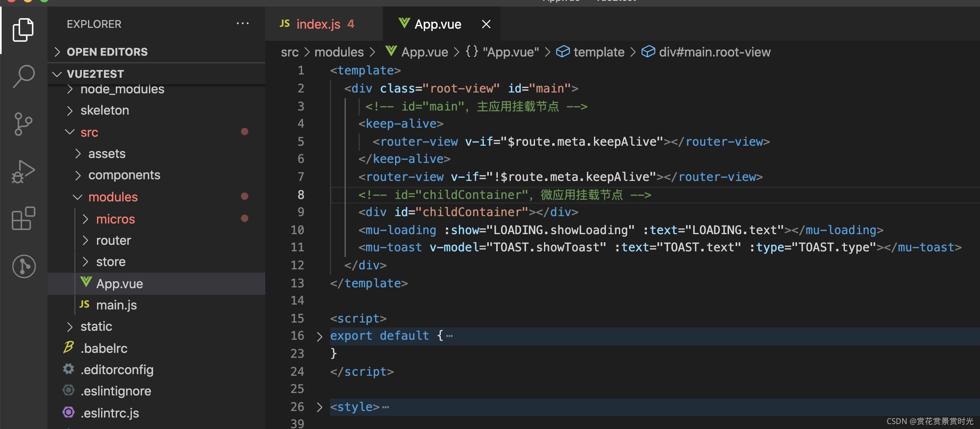Click the App.vue breadcrumb segment
Image resolution: width=980 pixels, height=429 pixels.
point(425,52)
